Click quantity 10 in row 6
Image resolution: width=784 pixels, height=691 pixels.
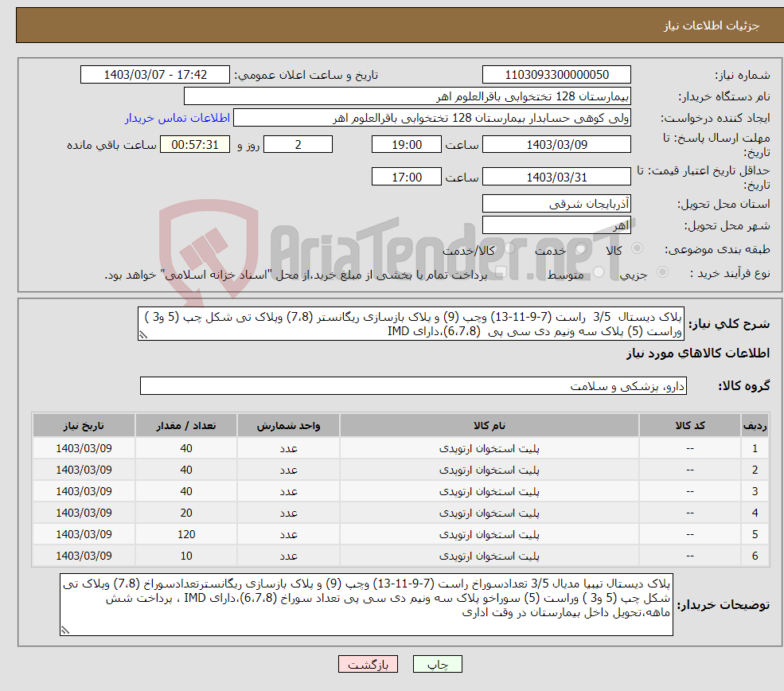click(x=186, y=556)
